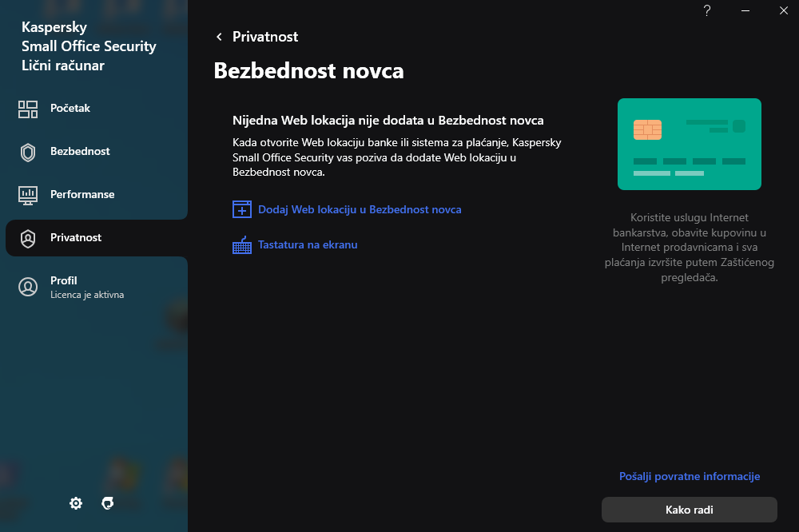The image size is (799, 532).
Task: Click the Privatnost shield-person icon
Action: tap(28, 238)
